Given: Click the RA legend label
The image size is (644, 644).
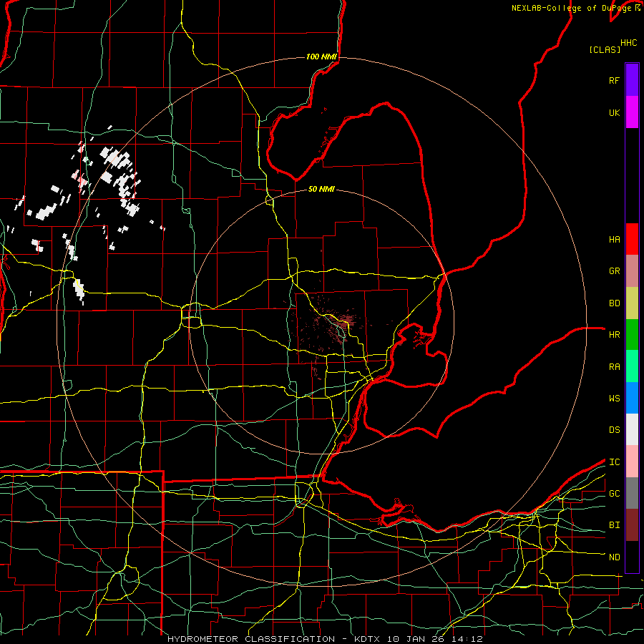Looking at the screenshot, I should [614, 367].
